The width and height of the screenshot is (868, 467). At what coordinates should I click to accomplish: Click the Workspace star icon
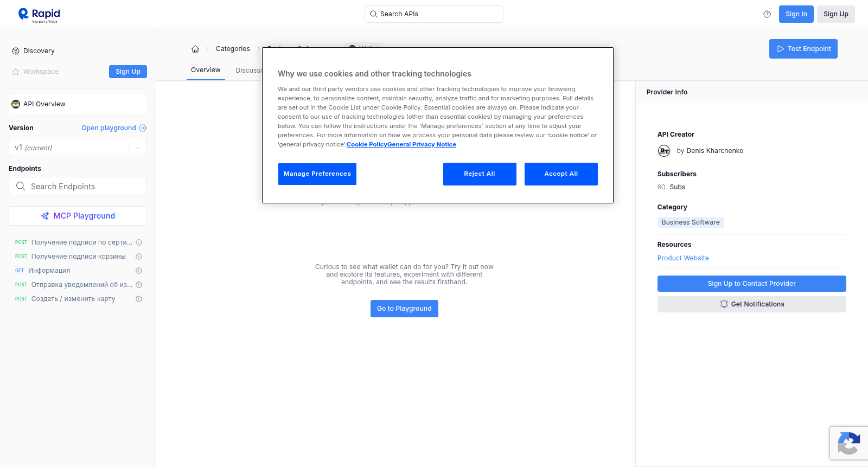16,72
